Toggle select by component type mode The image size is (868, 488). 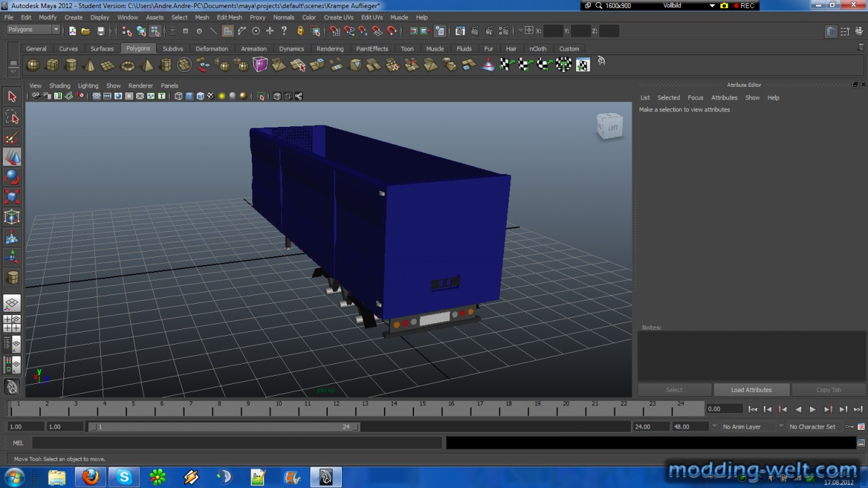[x=155, y=31]
